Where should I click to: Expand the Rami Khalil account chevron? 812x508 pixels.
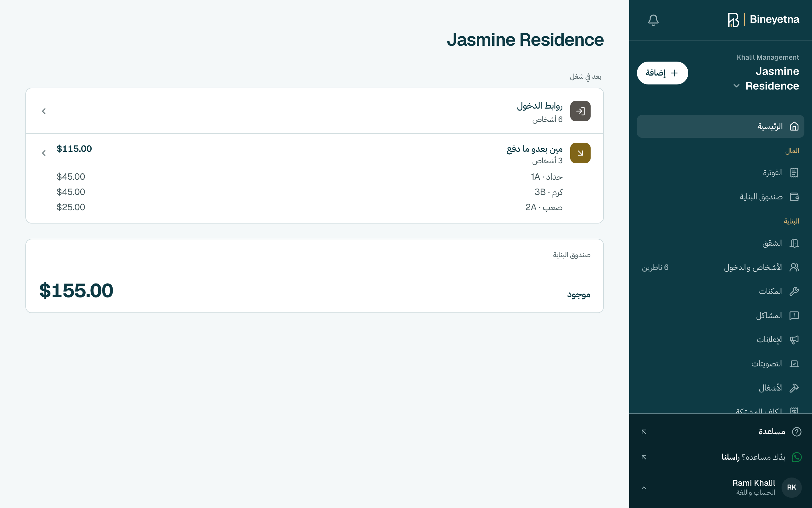[644, 487]
